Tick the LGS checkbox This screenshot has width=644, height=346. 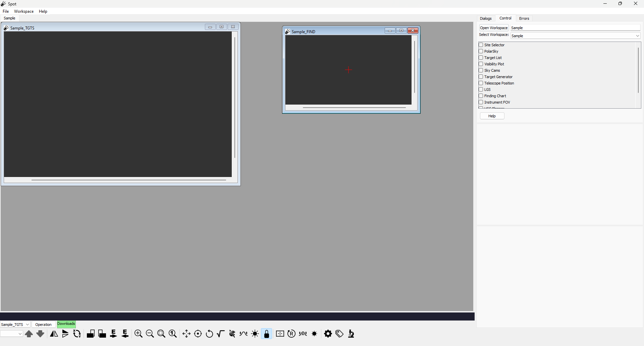[x=481, y=90]
